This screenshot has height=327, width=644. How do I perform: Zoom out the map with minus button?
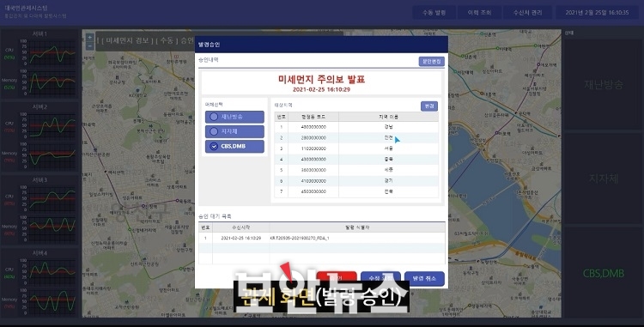pyautogui.click(x=90, y=46)
